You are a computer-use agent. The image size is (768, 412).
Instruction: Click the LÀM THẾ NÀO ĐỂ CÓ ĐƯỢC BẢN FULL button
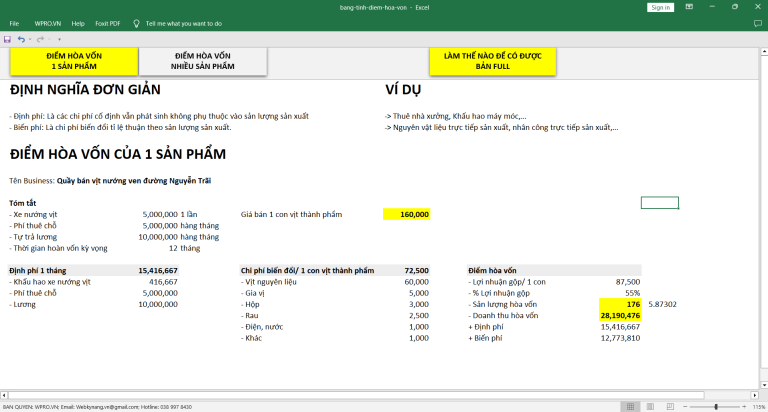(x=491, y=61)
